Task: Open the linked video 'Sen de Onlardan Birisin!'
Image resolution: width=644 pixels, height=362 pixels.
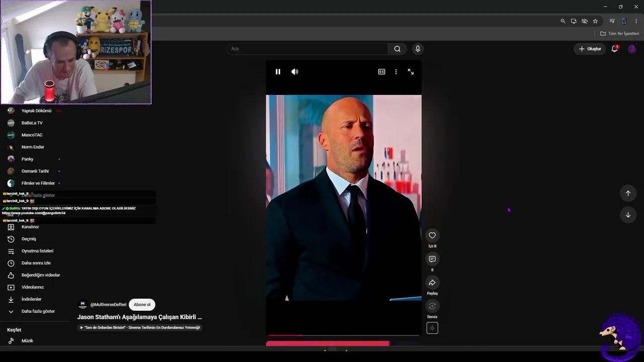Action: (140, 328)
